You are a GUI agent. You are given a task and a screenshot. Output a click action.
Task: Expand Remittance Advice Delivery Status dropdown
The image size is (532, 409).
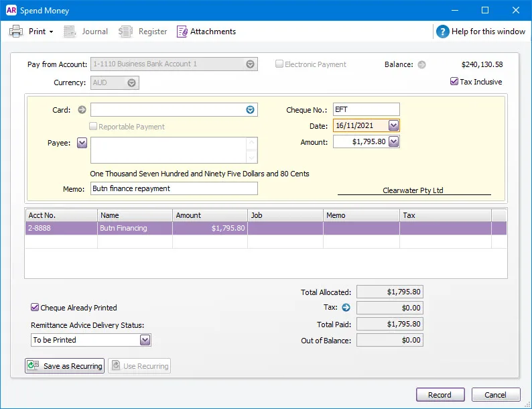145,340
